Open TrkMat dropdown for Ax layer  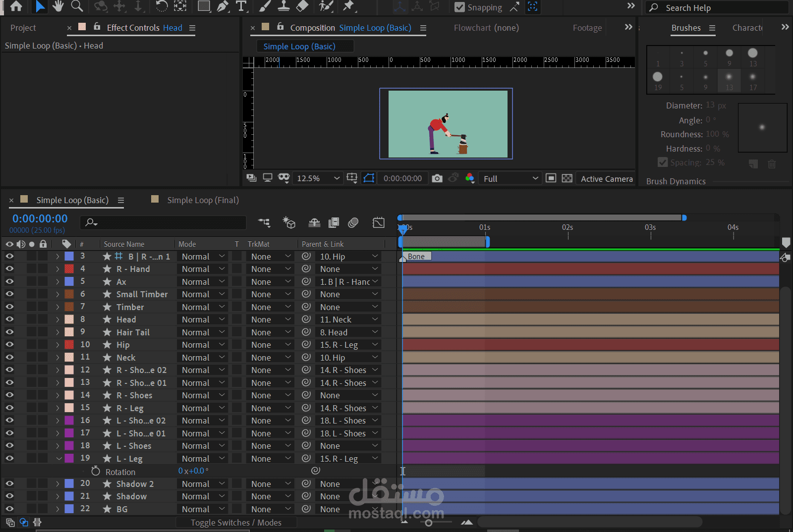pos(270,281)
